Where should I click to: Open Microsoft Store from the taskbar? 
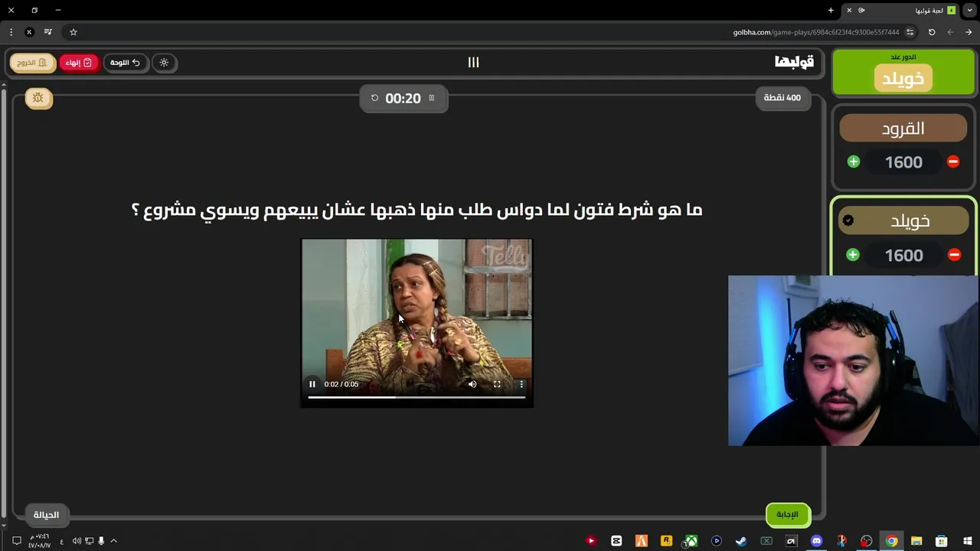coord(942,541)
